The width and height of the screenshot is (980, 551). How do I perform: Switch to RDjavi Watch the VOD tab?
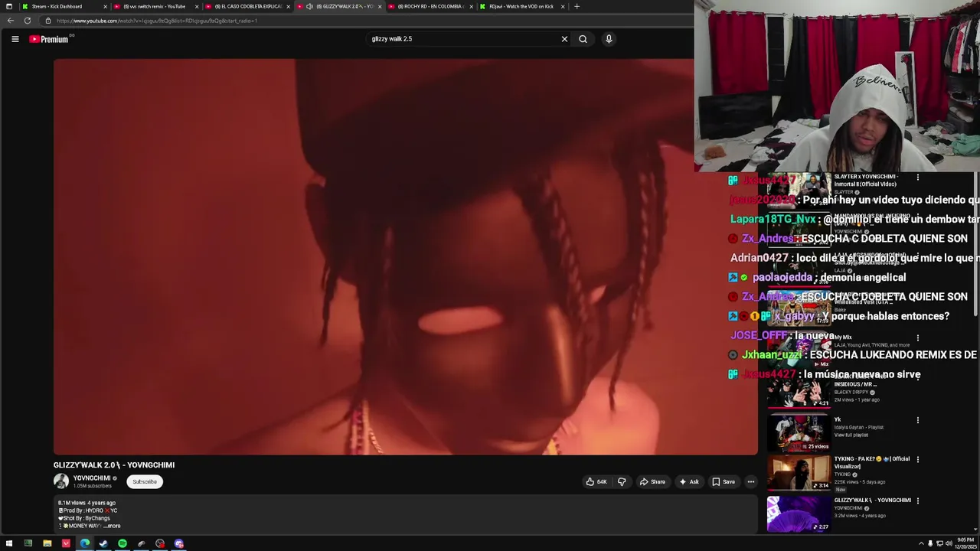pyautogui.click(x=521, y=6)
